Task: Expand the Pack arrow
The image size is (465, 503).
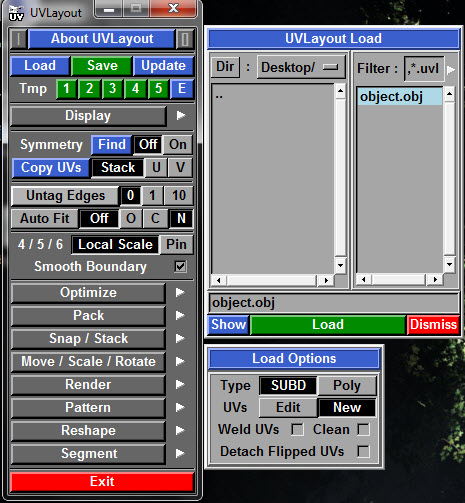Action: [x=180, y=315]
